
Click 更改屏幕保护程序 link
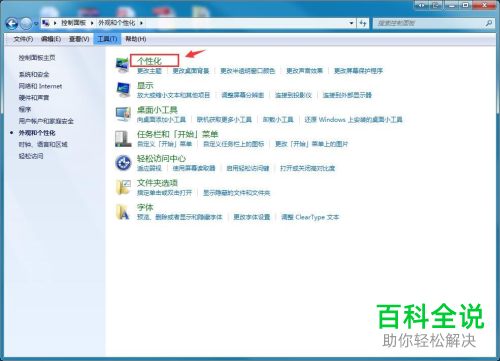358,71
